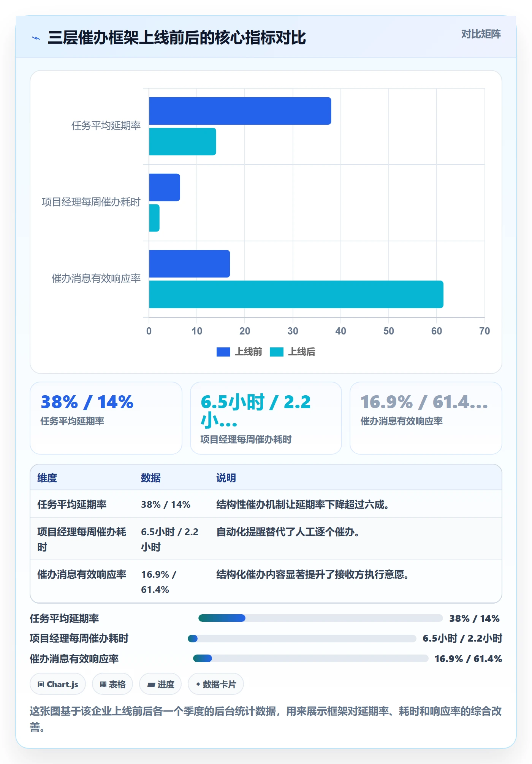Select the 进度 tag
This screenshot has width=532, height=764.
click(x=160, y=684)
